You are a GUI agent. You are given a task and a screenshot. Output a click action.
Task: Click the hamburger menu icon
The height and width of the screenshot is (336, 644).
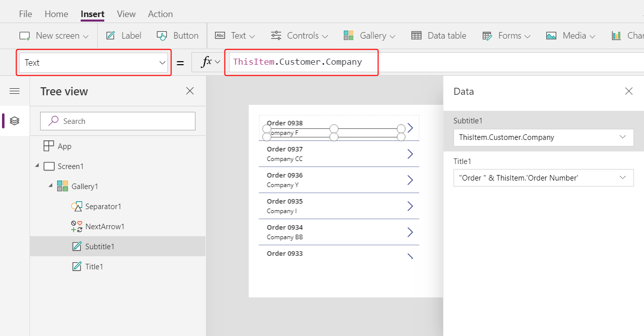tap(15, 91)
